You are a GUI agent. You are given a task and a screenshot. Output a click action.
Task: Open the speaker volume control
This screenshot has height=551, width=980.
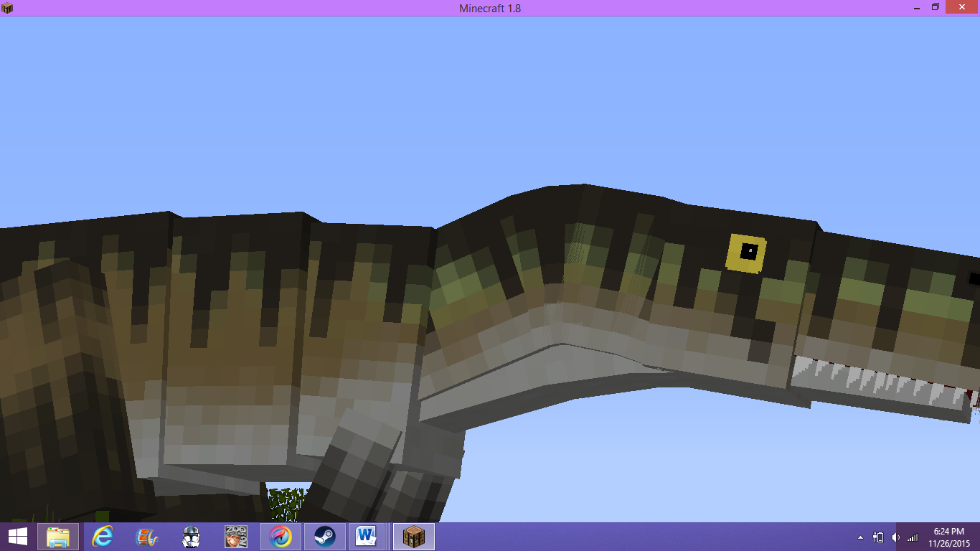[x=895, y=537]
